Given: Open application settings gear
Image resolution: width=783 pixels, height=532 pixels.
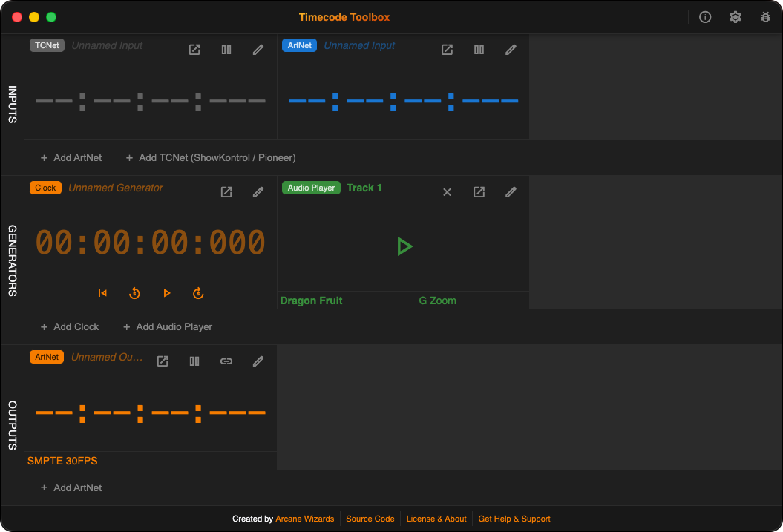Looking at the screenshot, I should coord(735,18).
